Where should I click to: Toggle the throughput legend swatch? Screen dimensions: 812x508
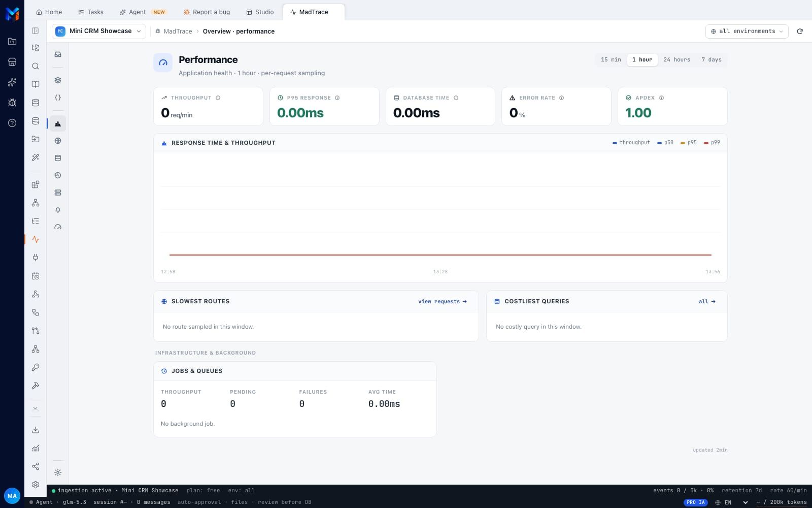(615, 143)
